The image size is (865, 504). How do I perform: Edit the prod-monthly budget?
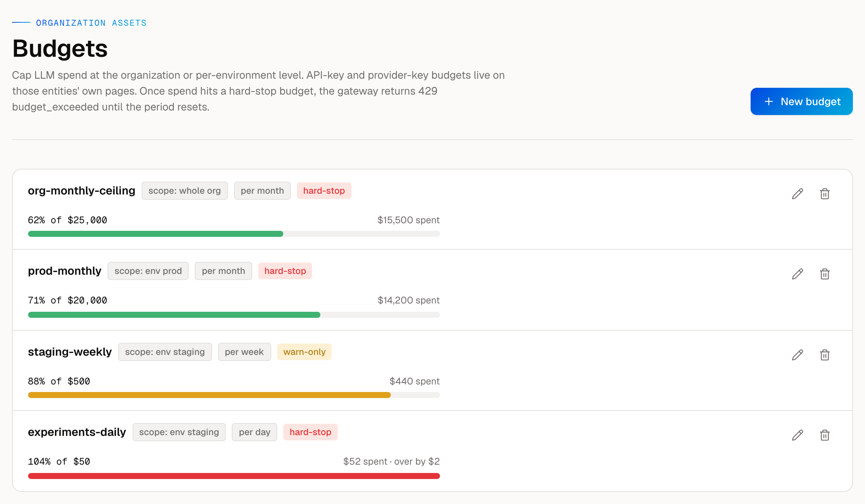[797, 274]
